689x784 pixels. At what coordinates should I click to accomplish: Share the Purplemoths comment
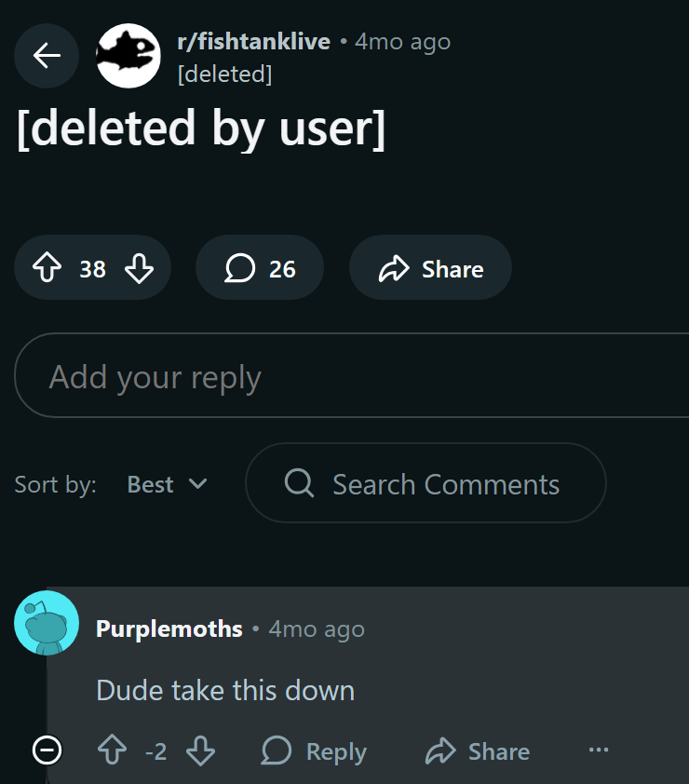tap(477, 751)
